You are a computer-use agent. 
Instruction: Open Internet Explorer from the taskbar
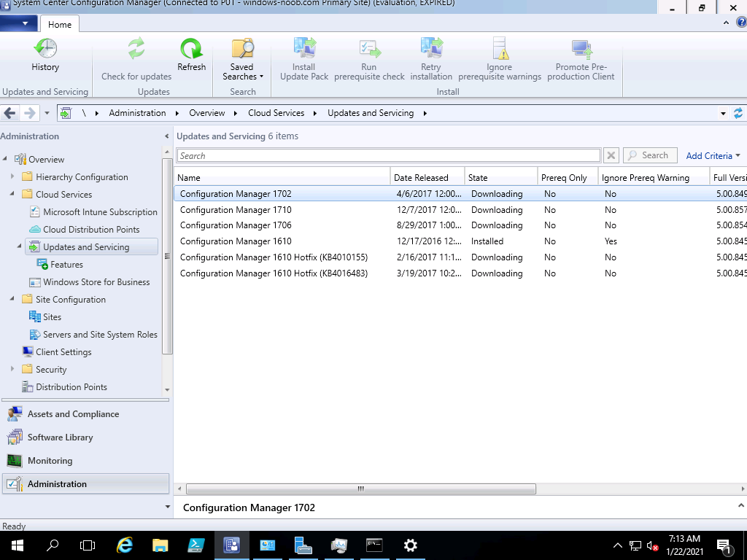click(124, 545)
